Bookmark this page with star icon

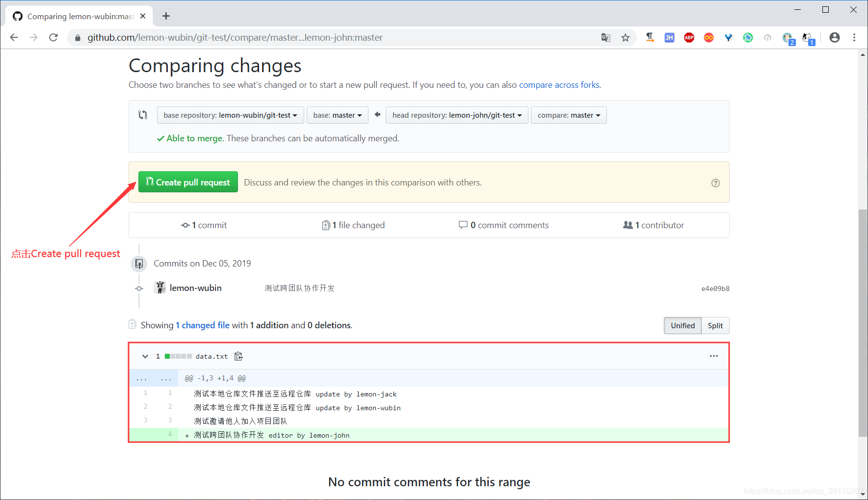625,37
